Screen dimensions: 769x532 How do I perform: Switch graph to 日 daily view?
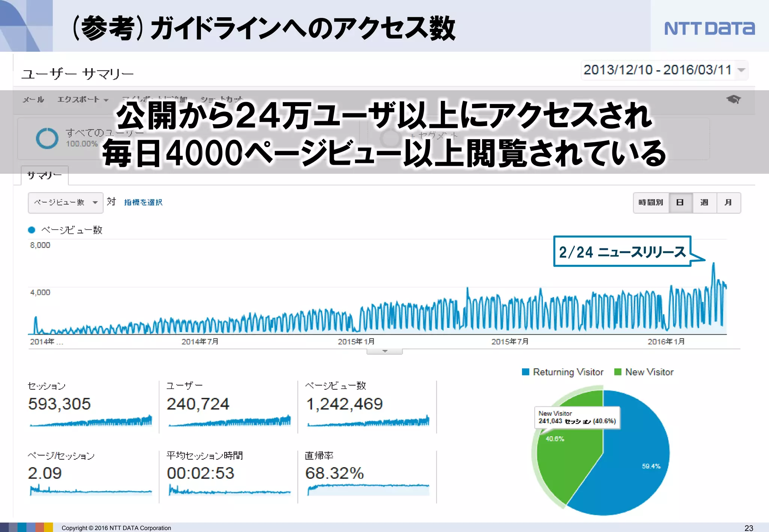pyautogui.click(x=680, y=203)
